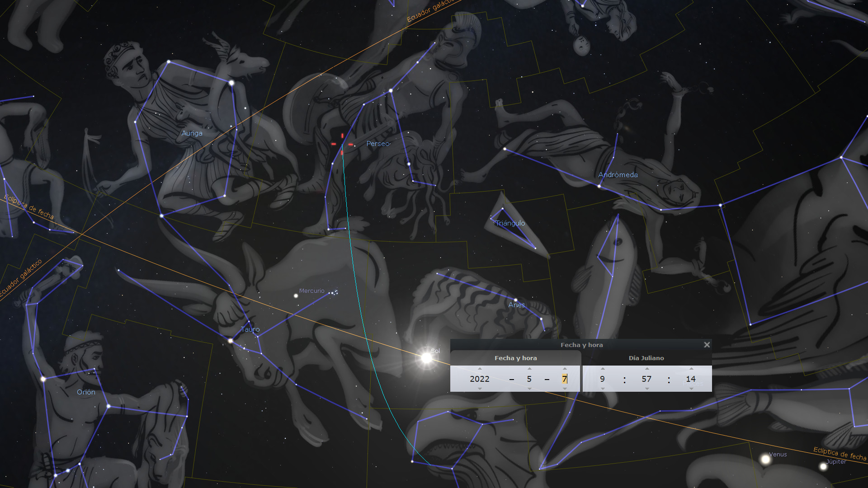This screenshot has width=868, height=488.
Task: Click the Aries constellation label
Action: point(517,305)
